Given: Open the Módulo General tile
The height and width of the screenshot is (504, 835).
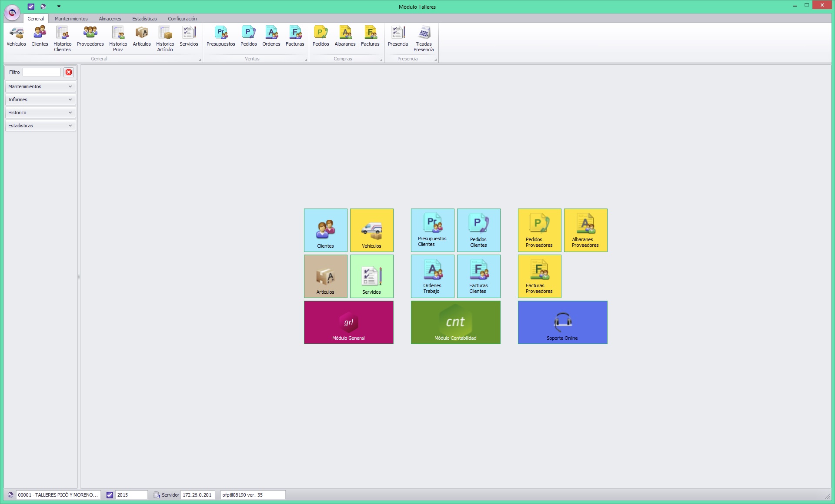Looking at the screenshot, I should [x=348, y=322].
